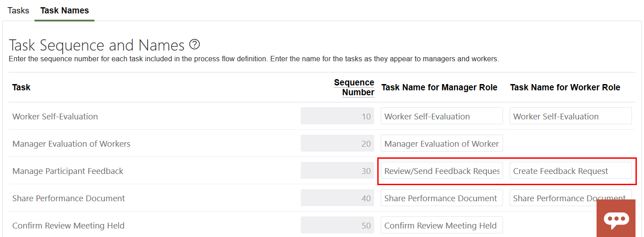Viewport: 644px width, 237px height.
Task: Click the Manage Participant Feedback task label
Action: click(x=68, y=171)
